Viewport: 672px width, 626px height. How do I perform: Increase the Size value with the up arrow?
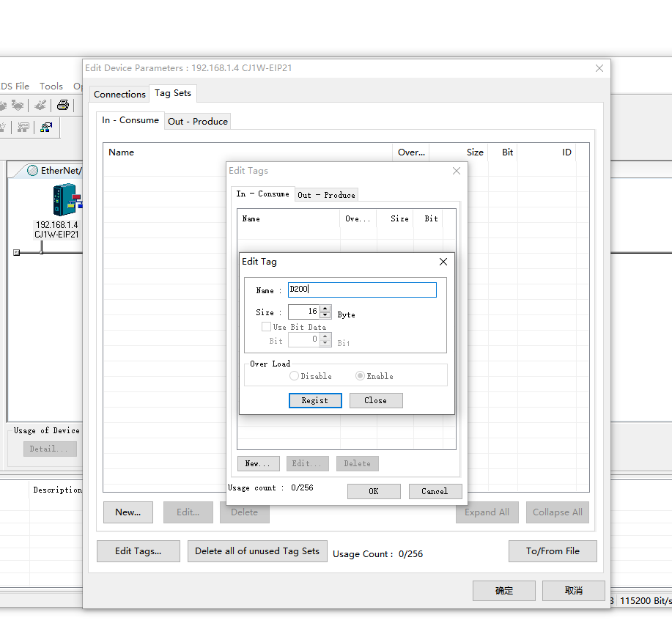coord(325,309)
